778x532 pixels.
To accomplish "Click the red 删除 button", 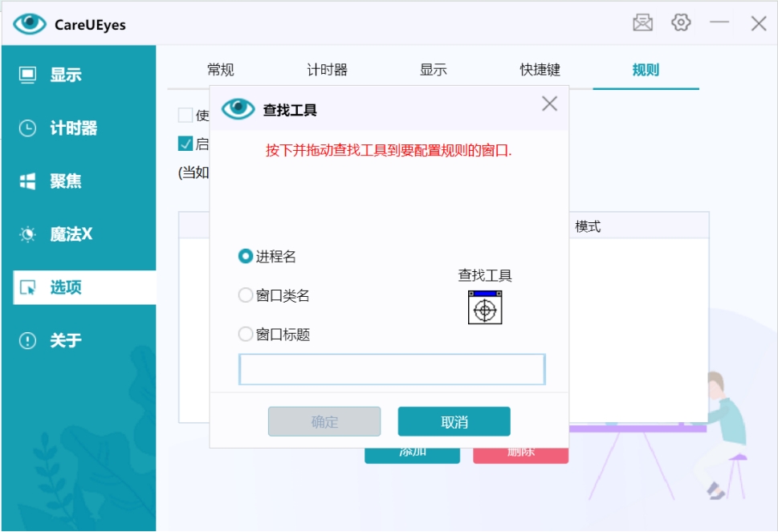I will pyautogui.click(x=520, y=456).
